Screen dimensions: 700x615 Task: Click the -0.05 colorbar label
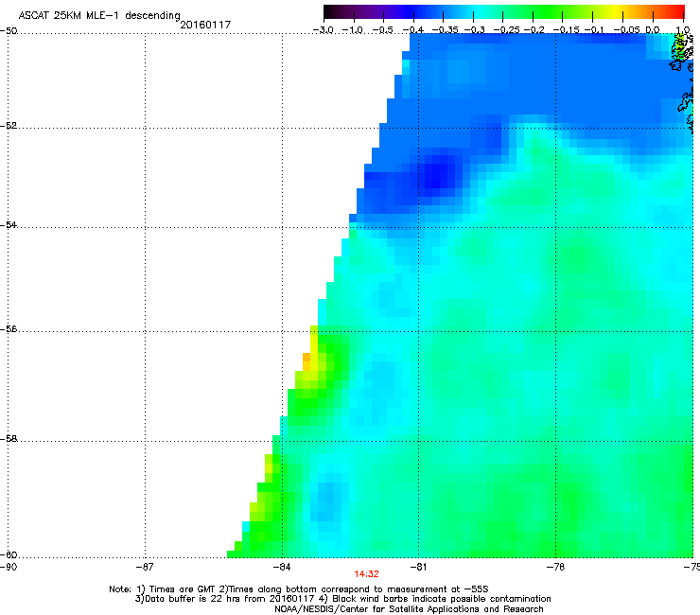(x=627, y=30)
